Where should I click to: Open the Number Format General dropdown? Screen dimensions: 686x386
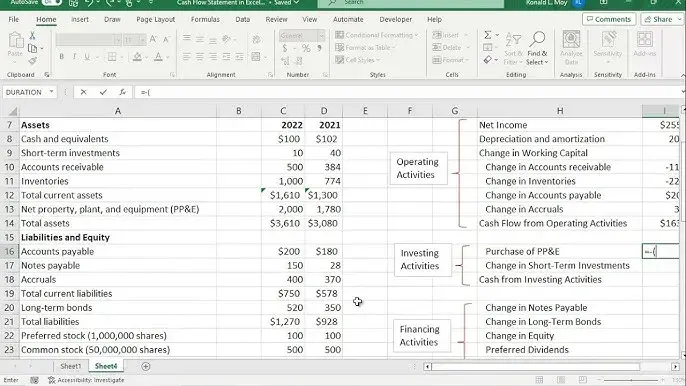(322, 35)
